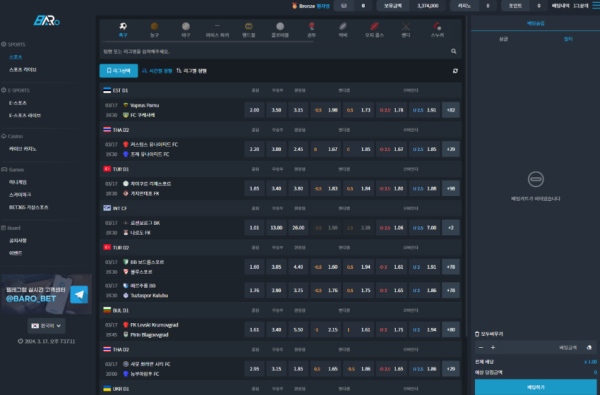Screen dimensions: 600x395
Task: Switch to the right bet slip sub-tab
Action: click(568, 39)
